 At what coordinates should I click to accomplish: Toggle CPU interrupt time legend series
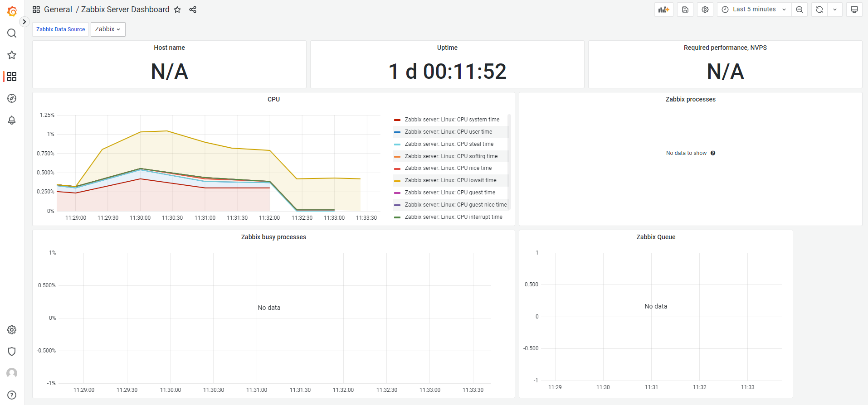[454, 217]
